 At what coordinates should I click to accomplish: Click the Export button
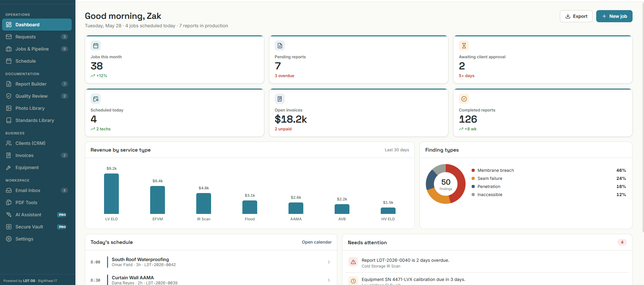point(576,16)
